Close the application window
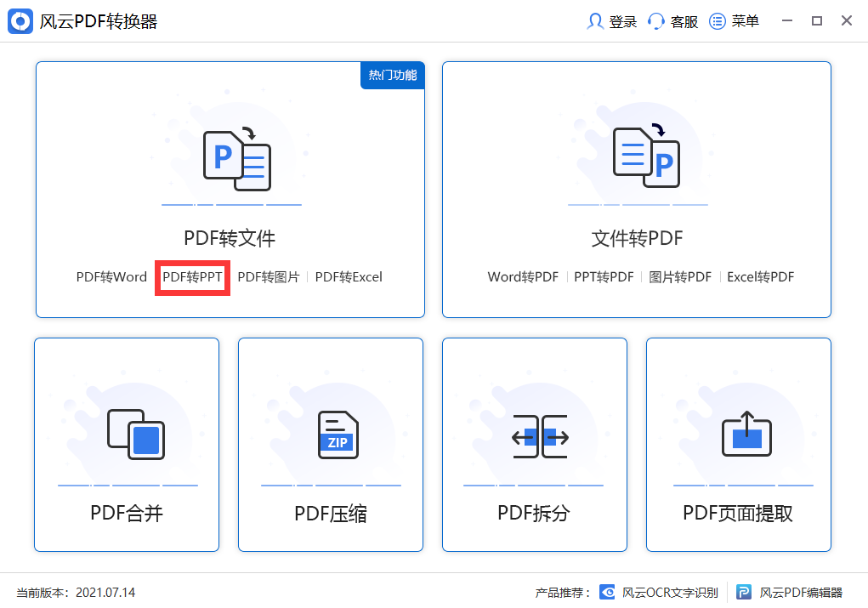Image resolution: width=868 pixels, height=608 pixels. [x=847, y=21]
